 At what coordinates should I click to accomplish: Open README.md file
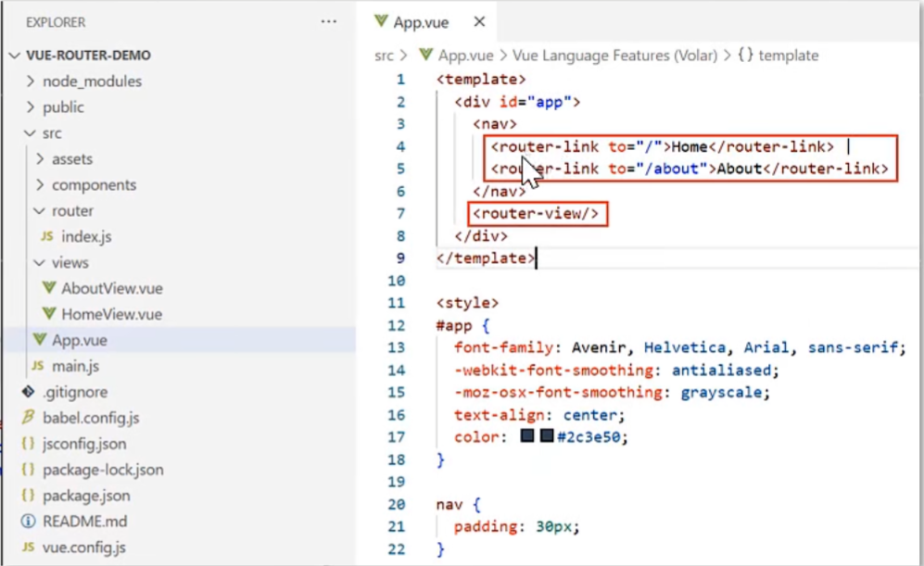point(85,522)
